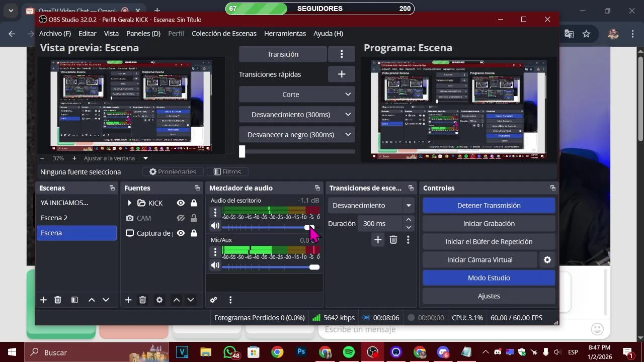This screenshot has width=644, height=362.
Task: Open Desvanecer a negro (300ms) dropdown
Action: [297, 134]
